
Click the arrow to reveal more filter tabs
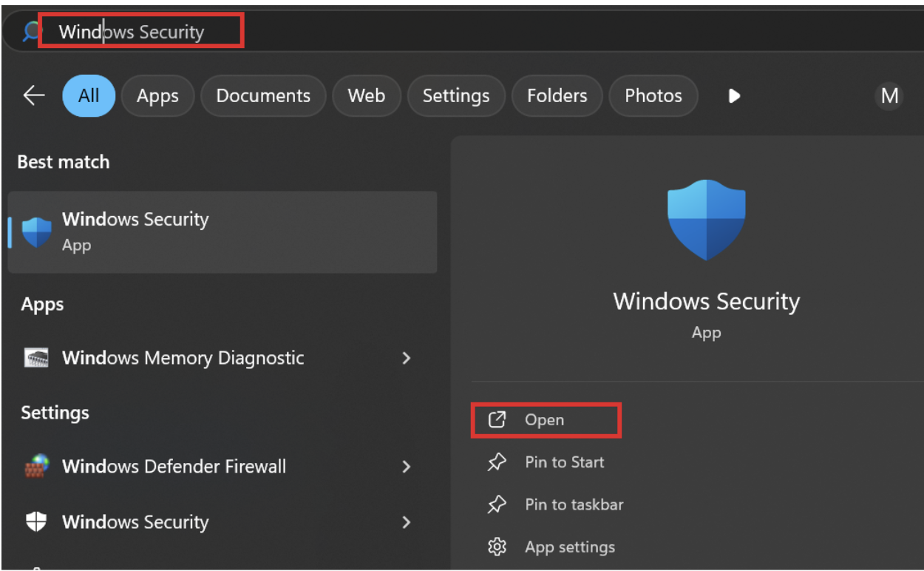click(733, 95)
